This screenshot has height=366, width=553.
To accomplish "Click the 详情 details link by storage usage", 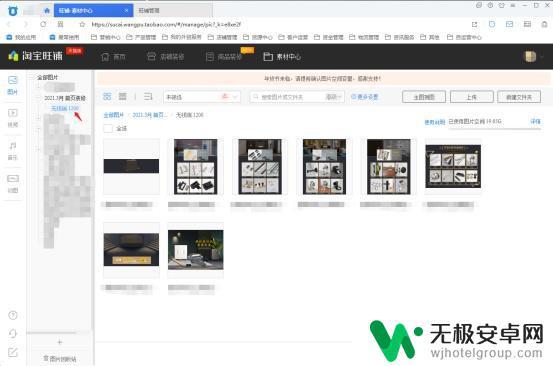I will [535, 121].
